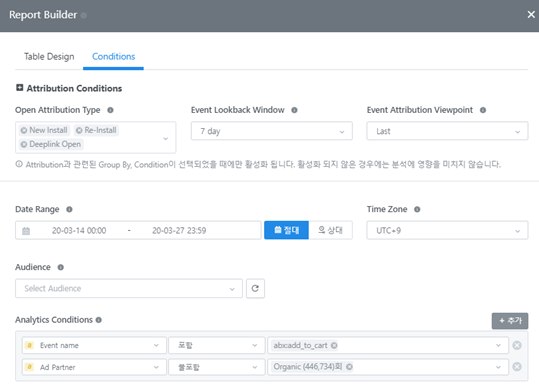
Task: Click info icon beside Date Range
Action: pyautogui.click(x=69, y=210)
